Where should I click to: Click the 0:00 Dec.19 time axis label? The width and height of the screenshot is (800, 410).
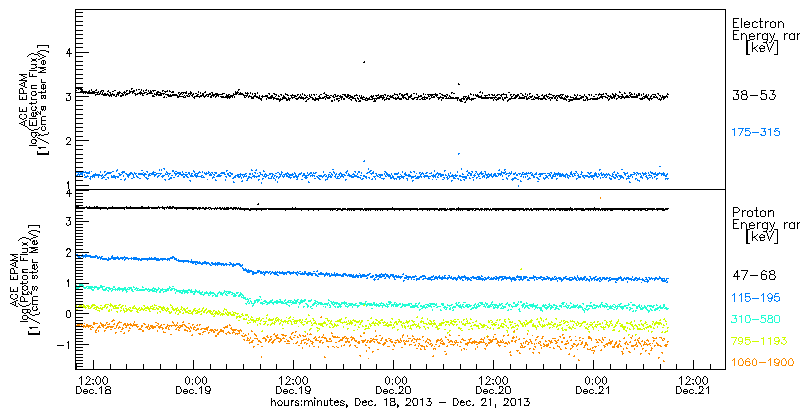point(193,387)
